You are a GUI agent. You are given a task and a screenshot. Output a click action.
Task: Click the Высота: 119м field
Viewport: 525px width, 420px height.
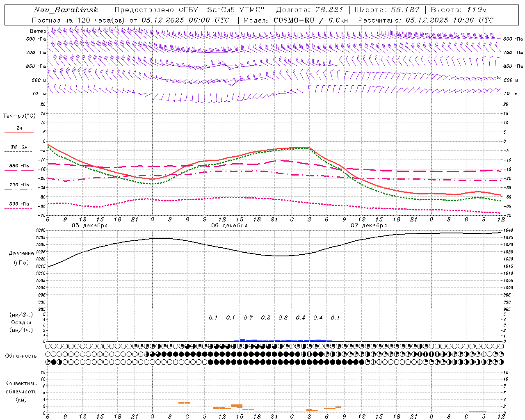click(459, 10)
